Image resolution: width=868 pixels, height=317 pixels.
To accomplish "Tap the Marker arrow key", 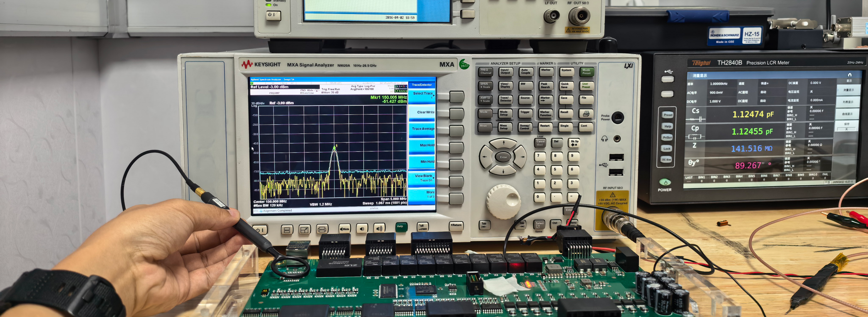I will (545, 100).
